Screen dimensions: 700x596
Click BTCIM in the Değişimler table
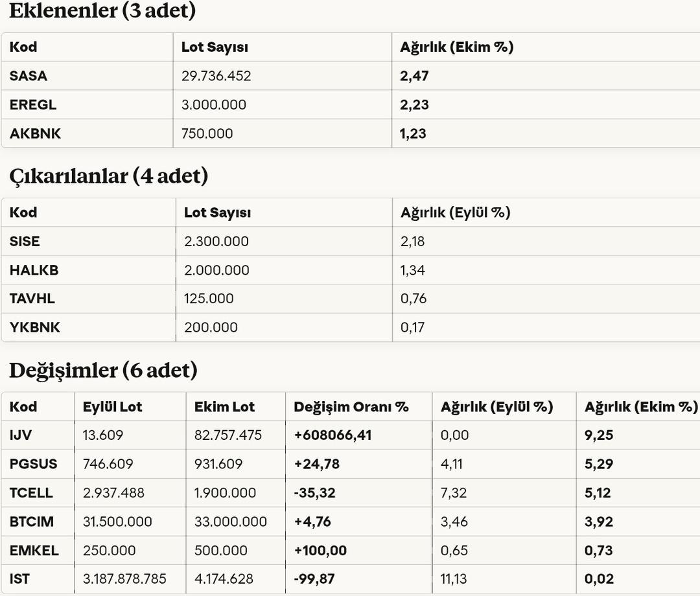point(32,521)
